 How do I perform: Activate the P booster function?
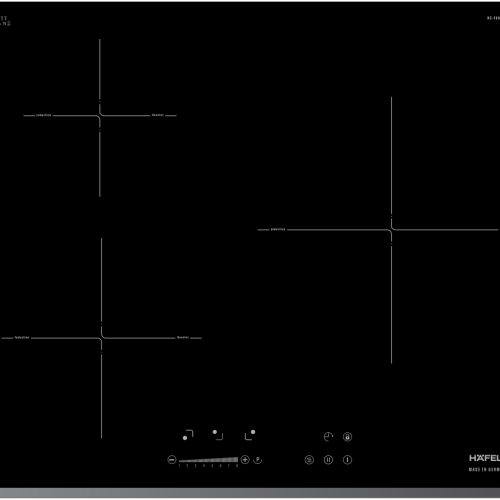[x=258, y=460]
